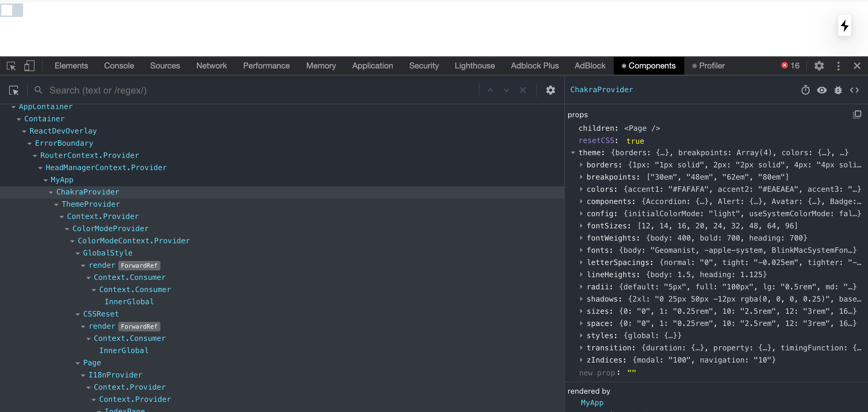Switch to the Profiler tab
This screenshot has height=412, width=868.
[x=709, y=66]
